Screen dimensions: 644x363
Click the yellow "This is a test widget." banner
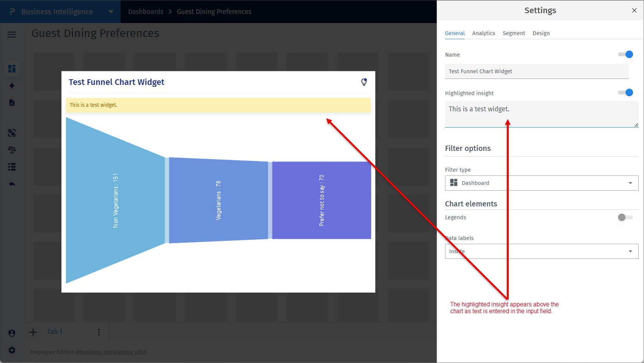218,105
